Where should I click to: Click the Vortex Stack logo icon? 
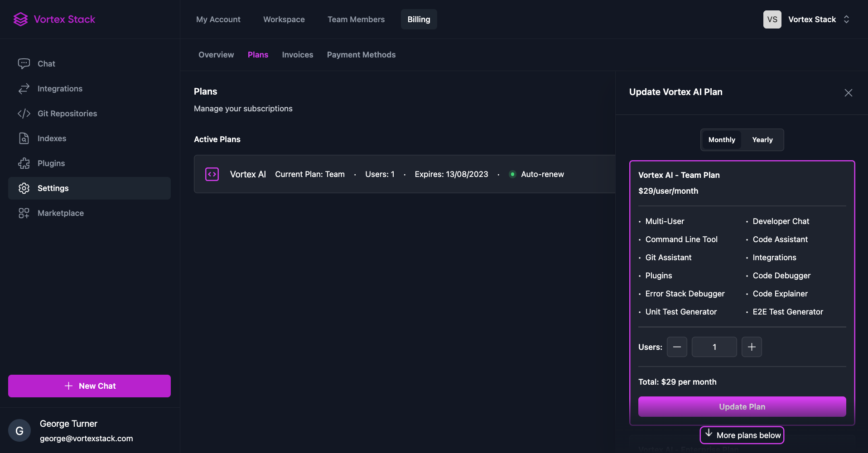point(20,19)
